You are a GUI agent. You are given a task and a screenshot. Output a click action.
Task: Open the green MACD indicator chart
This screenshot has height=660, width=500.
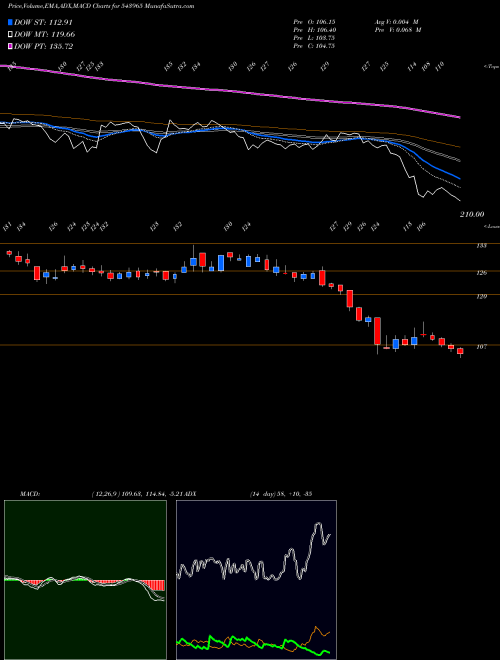85,580
